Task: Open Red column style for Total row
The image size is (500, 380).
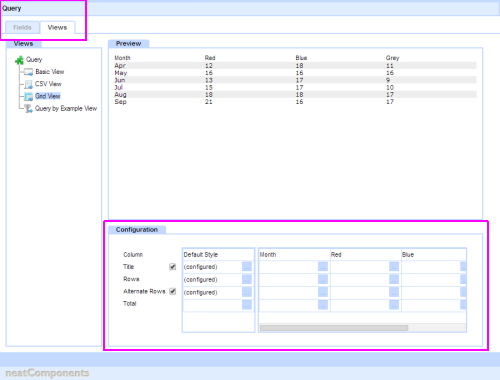Action: click(x=394, y=305)
